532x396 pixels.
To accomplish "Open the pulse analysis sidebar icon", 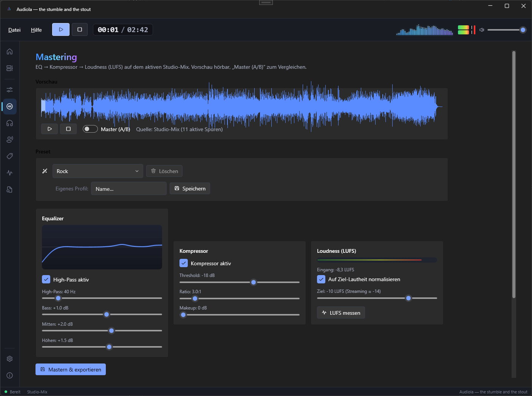I will click(x=10, y=173).
